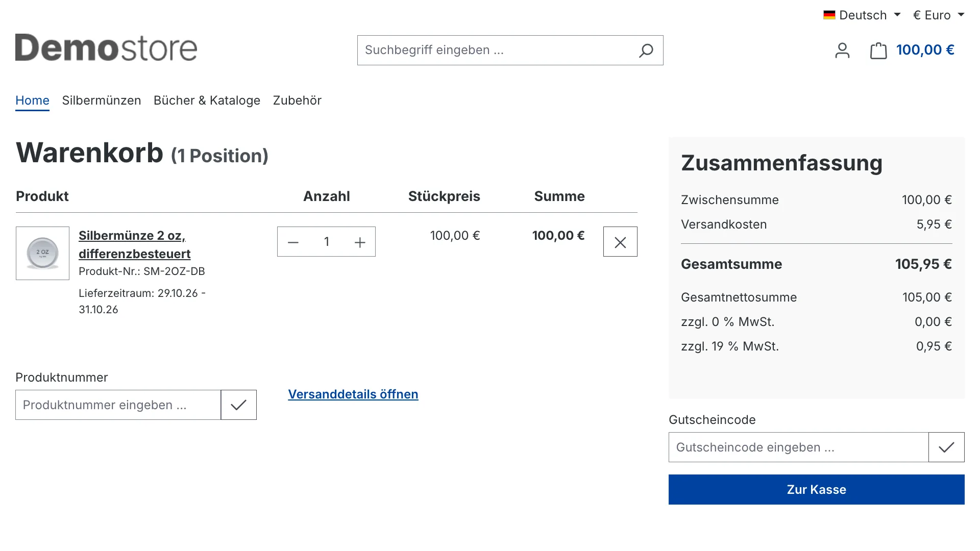Open Zubehör category
980x551 pixels.
point(297,101)
